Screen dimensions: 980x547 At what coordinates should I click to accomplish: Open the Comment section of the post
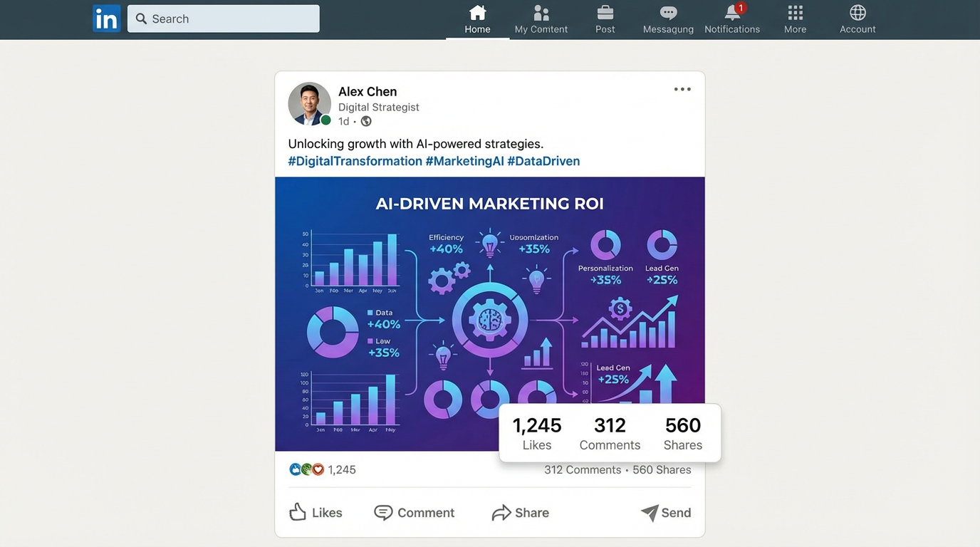(414, 512)
